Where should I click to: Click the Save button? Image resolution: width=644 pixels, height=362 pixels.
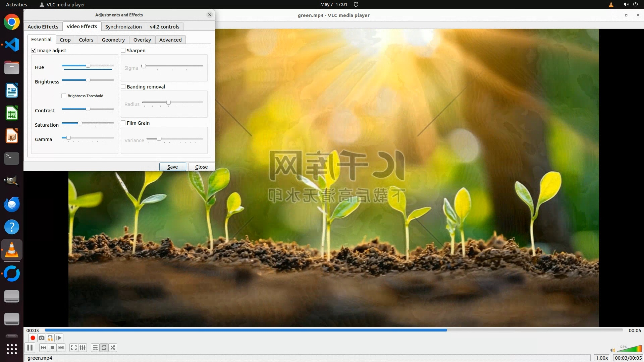click(x=172, y=167)
